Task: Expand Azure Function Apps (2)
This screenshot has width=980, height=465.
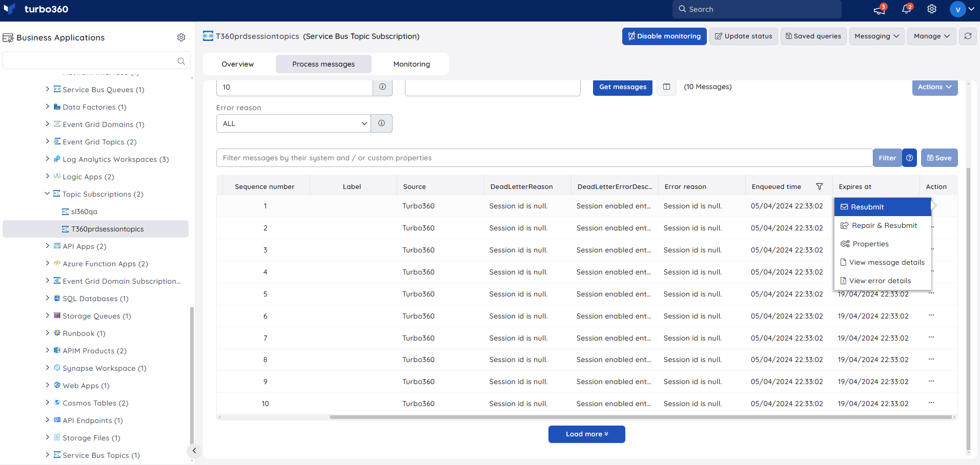Action: 47,263
